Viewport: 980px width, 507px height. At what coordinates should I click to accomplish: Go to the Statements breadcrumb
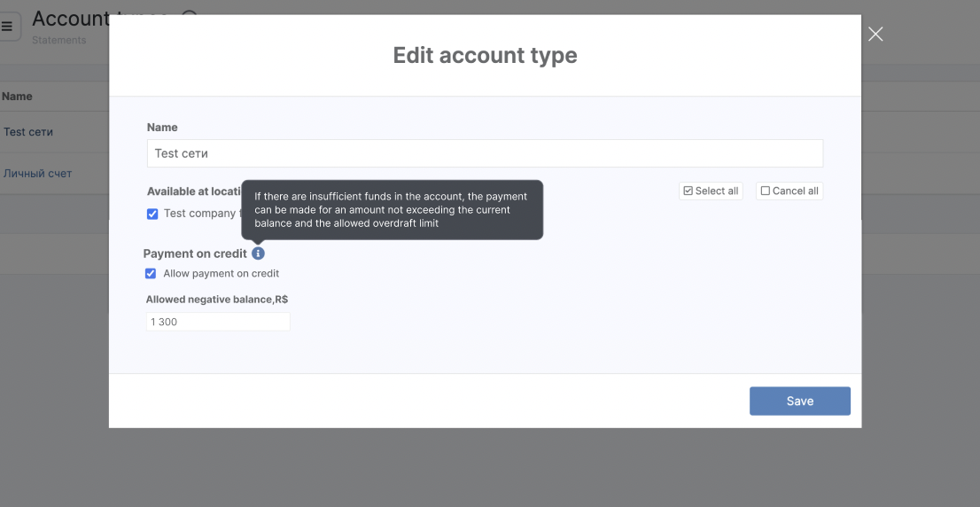tap(58, 40)
